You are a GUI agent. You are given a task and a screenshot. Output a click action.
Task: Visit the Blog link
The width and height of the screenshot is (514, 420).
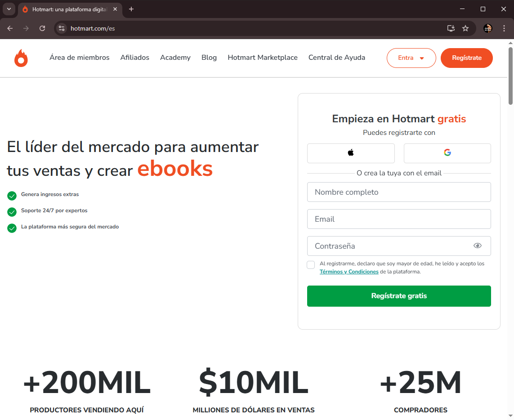(x=209, y=58)
